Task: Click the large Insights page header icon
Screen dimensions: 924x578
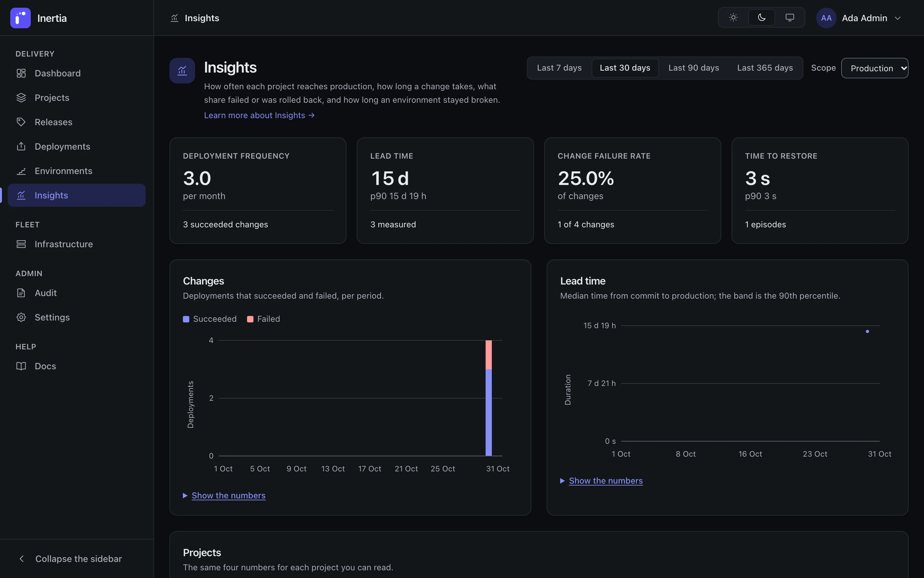Action: (x=182, y=70)
